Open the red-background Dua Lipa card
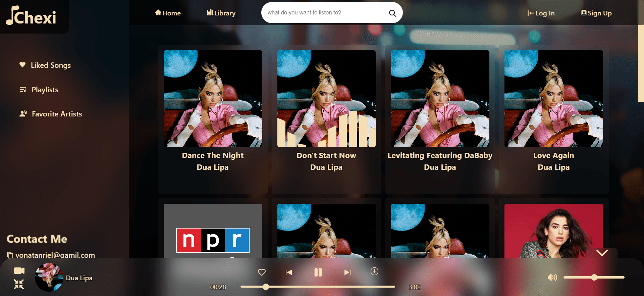This screenshot has height=296, width=644. click(x=554, y=231)
